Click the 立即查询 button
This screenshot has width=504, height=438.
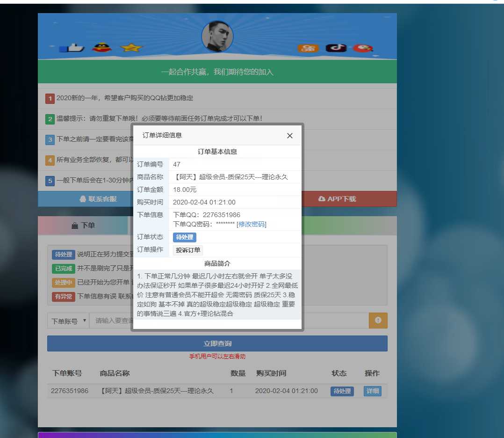point(217,343)
